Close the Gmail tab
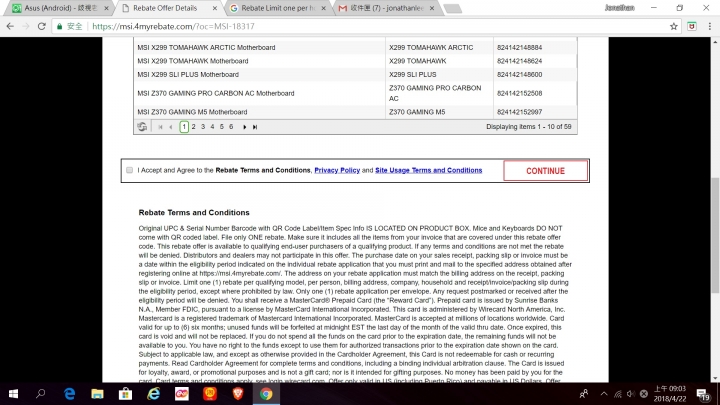 coord(432,8)
